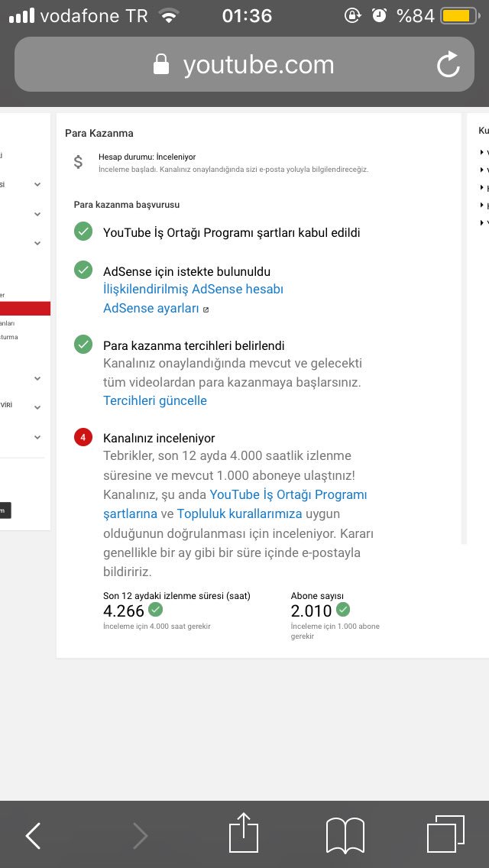
Task: Tap 'İnceleme için 4.000 saat gerekir' note
Action: (157, 626)
